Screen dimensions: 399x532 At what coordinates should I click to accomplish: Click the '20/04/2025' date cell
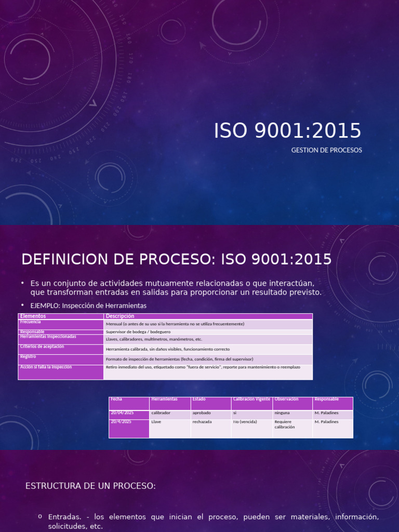129,415
